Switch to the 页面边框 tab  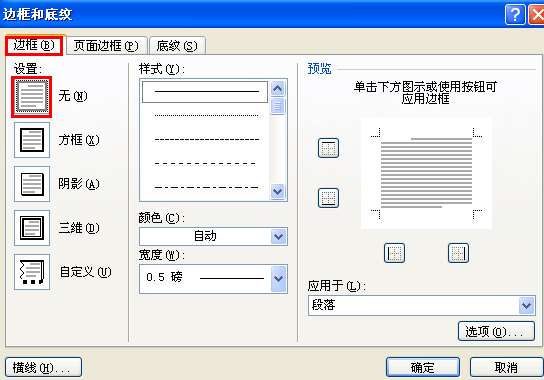[106, 46]
